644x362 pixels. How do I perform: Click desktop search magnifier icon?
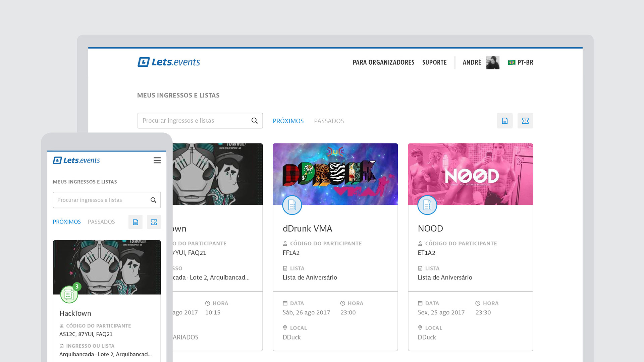pos(255,121)
